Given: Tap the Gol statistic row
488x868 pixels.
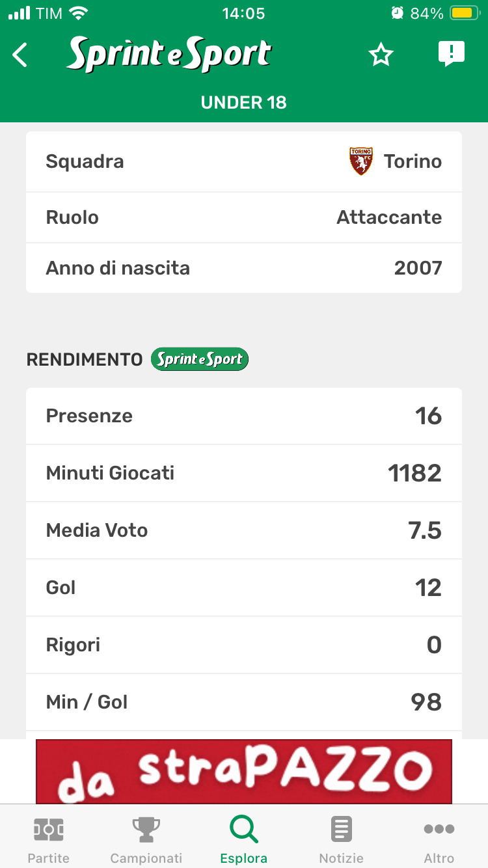Looking at the screenshot, I should point(244,588).
